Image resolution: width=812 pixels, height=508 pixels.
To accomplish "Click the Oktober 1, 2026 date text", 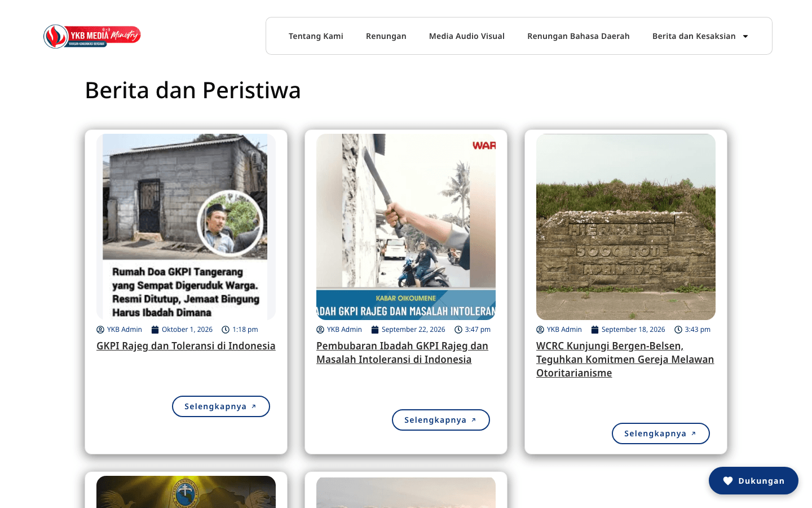I will pyautogui.click(x=187, y=330).
